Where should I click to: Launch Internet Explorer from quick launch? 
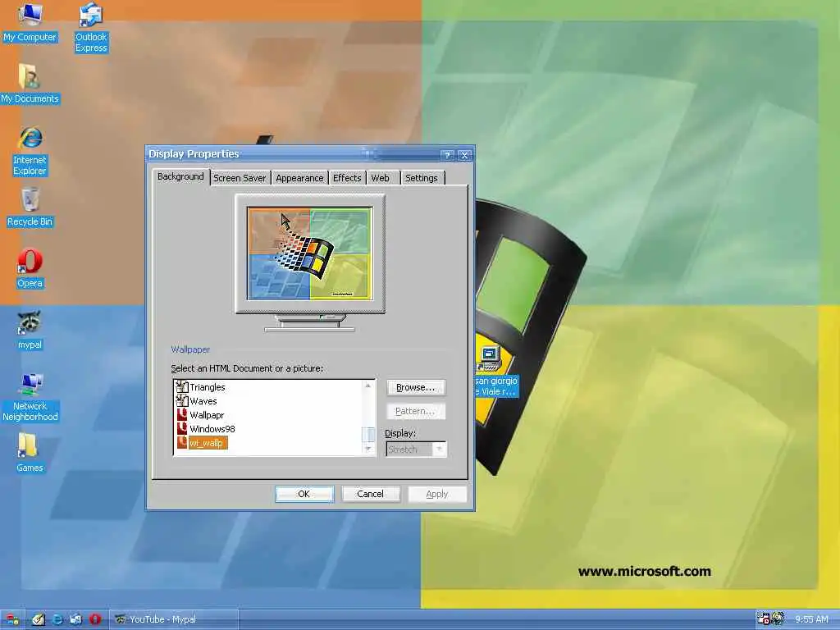[57, 620]
